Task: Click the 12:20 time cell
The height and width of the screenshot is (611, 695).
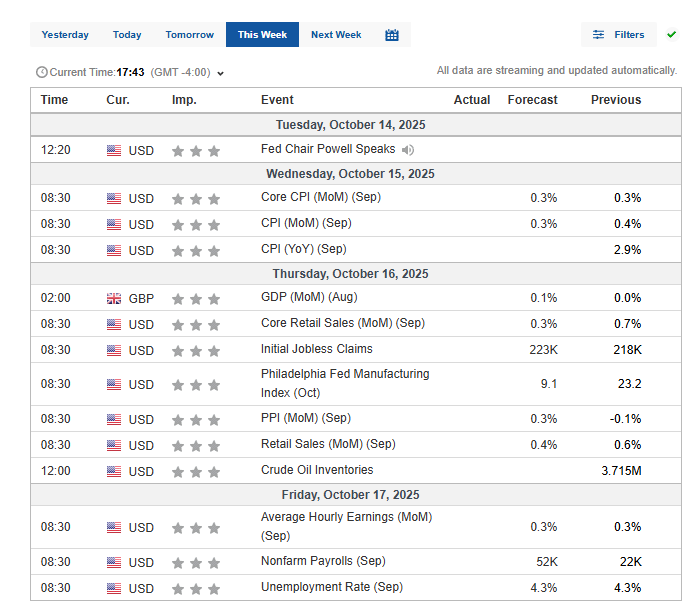Action: click(55, 150)
